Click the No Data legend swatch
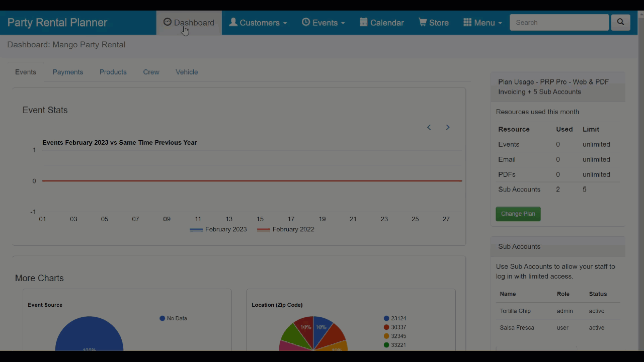 [163, 318]
